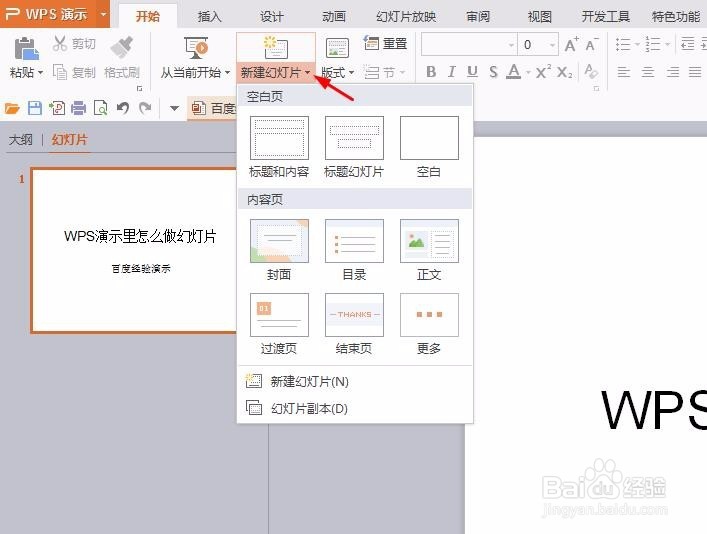Select the 标题幻灯片 layout thumbnail
The image size is (707, 534).
pos(354,138)
